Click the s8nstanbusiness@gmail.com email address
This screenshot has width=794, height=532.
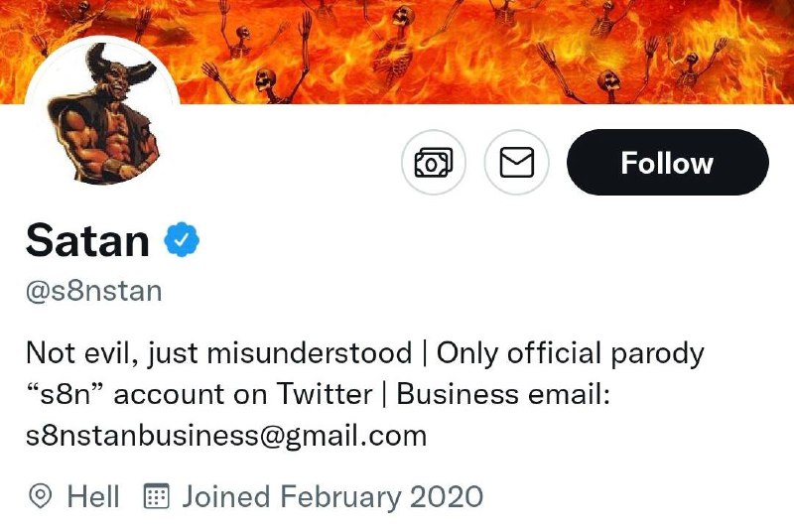(x=226, y=435)
